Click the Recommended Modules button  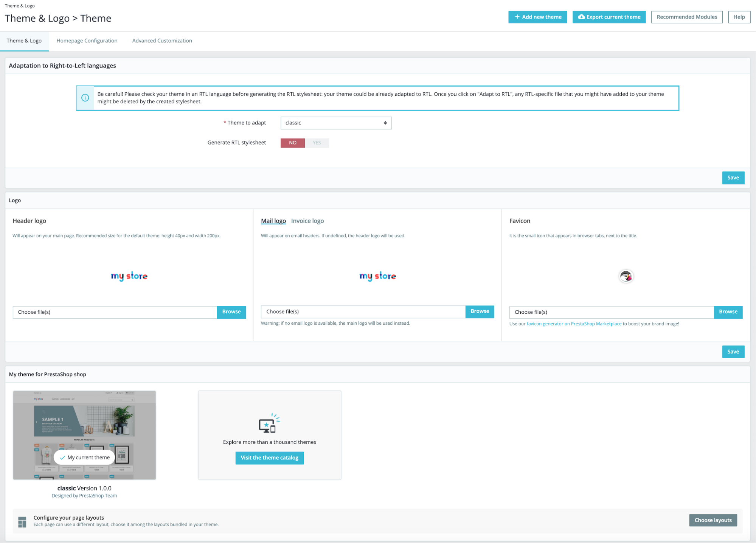click(x=687, y=16)
